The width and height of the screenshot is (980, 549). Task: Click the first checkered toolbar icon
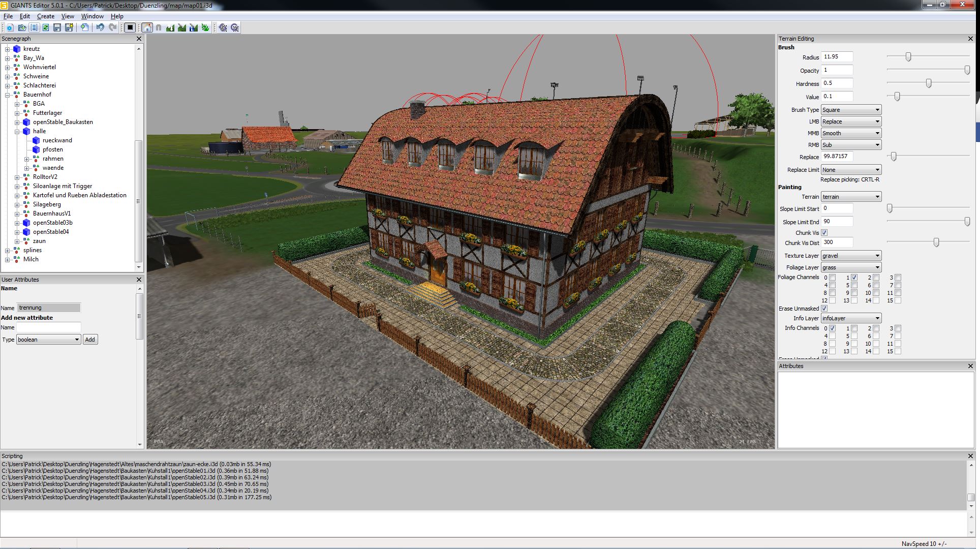point(223,27)
